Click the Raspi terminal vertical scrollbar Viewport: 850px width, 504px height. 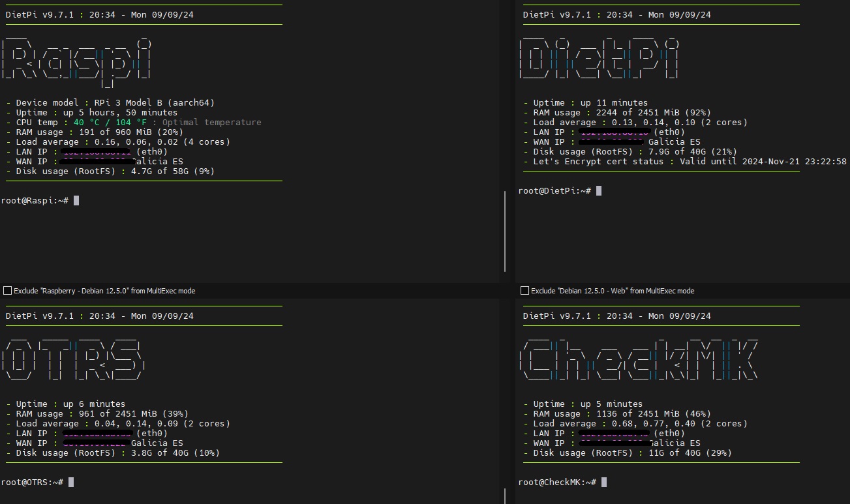[505, 231]
